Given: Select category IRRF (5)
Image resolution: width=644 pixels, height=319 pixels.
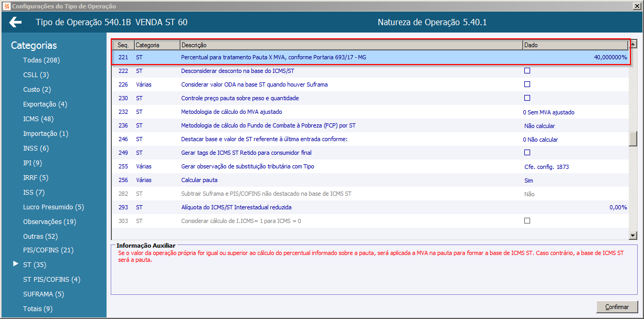Looking at the screenshot, I should pos(36,178).
